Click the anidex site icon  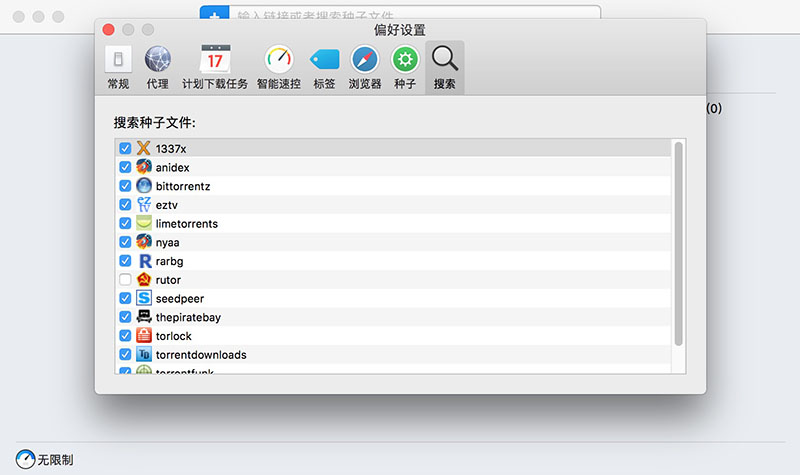[144, 167]
